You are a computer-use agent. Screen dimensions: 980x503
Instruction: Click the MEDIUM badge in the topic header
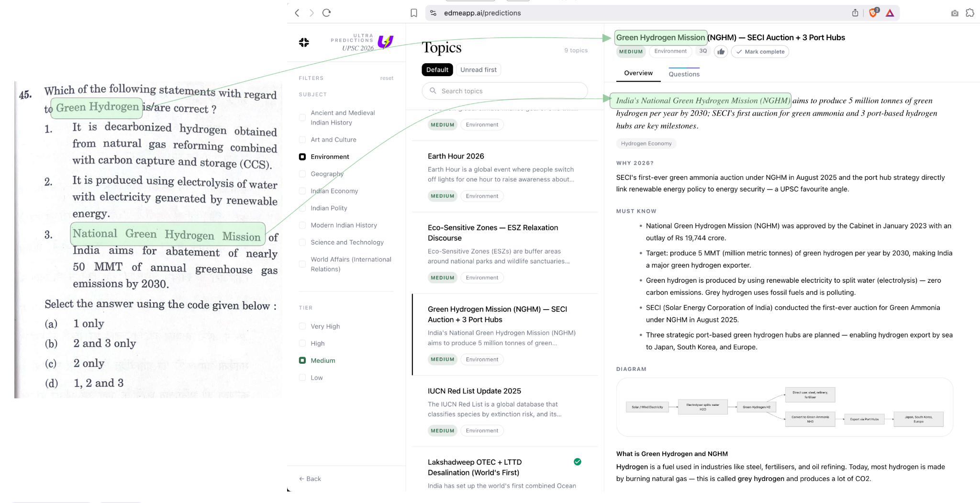[x=631, y=52]
